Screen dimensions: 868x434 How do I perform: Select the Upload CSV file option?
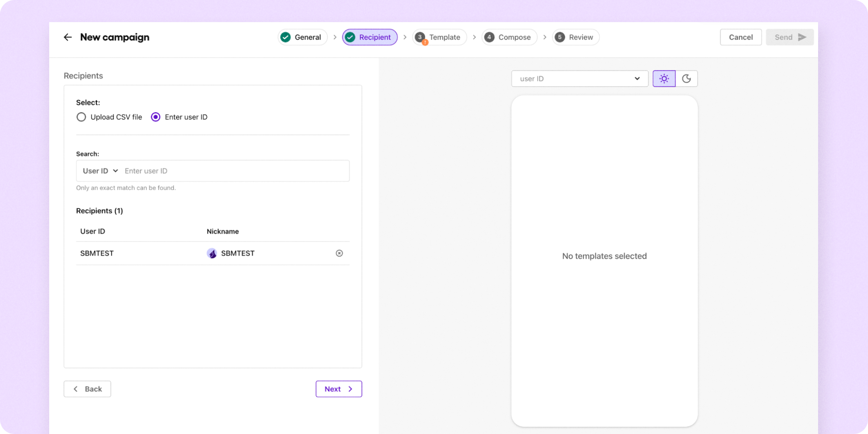[81, 117]
